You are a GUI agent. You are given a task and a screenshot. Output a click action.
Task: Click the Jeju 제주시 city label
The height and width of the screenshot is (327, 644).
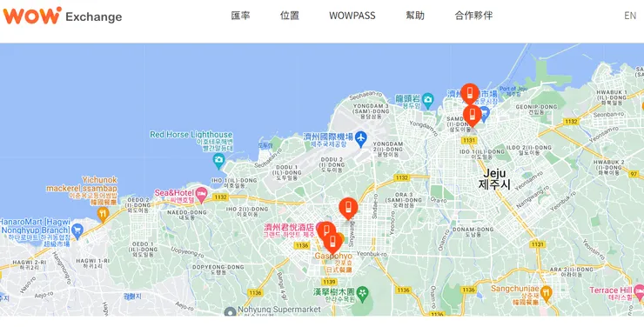click(x=494, y=178)
